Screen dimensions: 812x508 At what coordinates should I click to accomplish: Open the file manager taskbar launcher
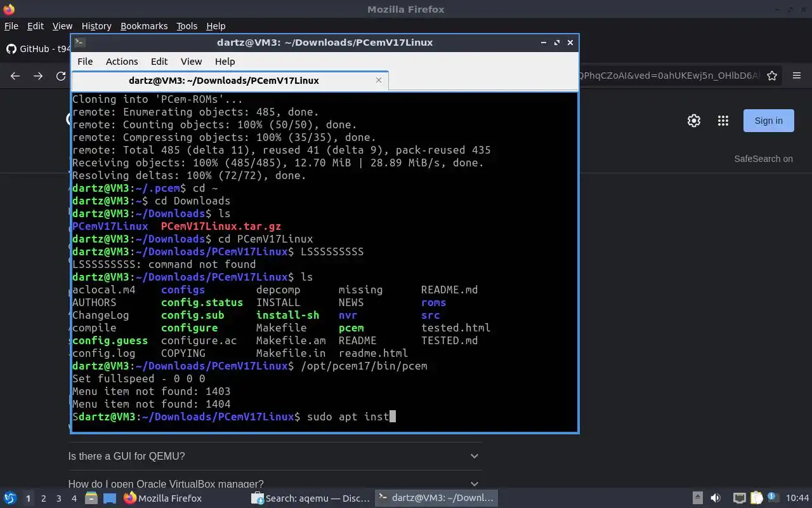click(x=91, y=498)
